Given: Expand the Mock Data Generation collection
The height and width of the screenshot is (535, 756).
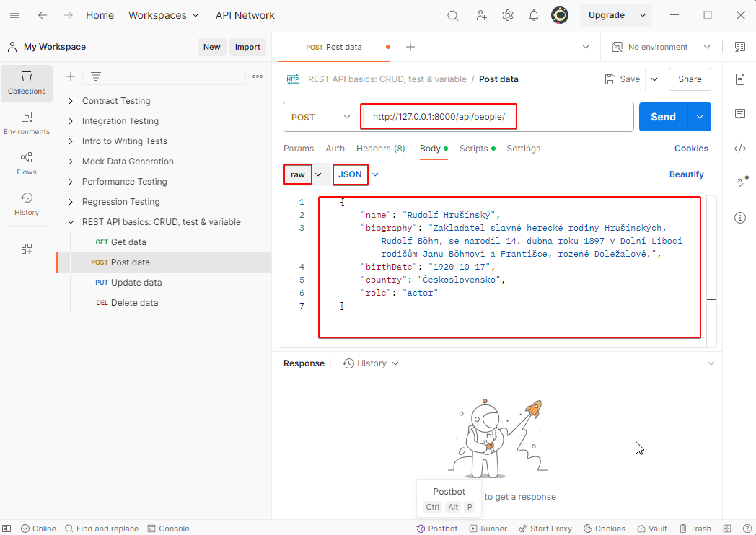Looking at the screenshot, I should (x=71, y=162).
